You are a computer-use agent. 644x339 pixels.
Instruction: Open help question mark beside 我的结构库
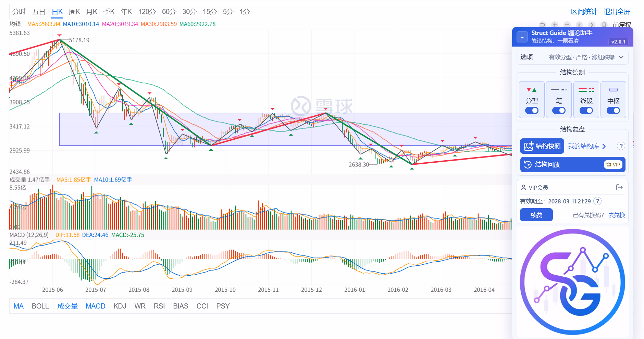click(621, 146)
